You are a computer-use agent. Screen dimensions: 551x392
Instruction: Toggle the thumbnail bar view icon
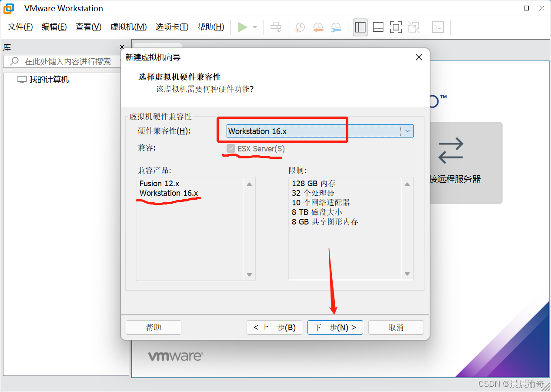tap(378, 27)
